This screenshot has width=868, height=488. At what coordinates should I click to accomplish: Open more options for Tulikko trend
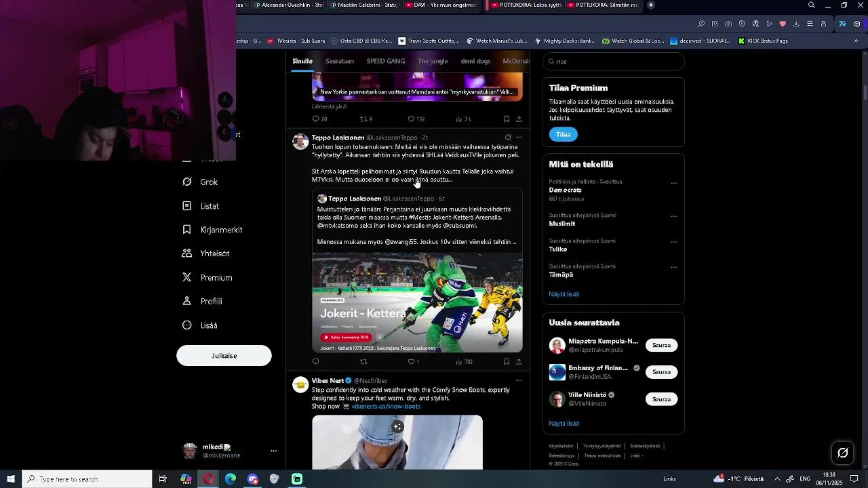(x=673, y=242)
